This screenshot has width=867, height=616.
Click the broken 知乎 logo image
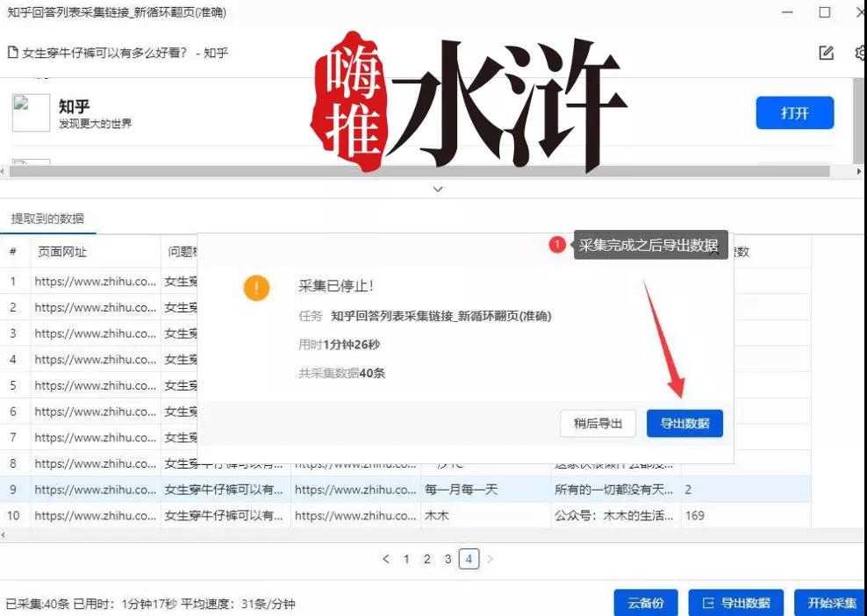point(31,113)
